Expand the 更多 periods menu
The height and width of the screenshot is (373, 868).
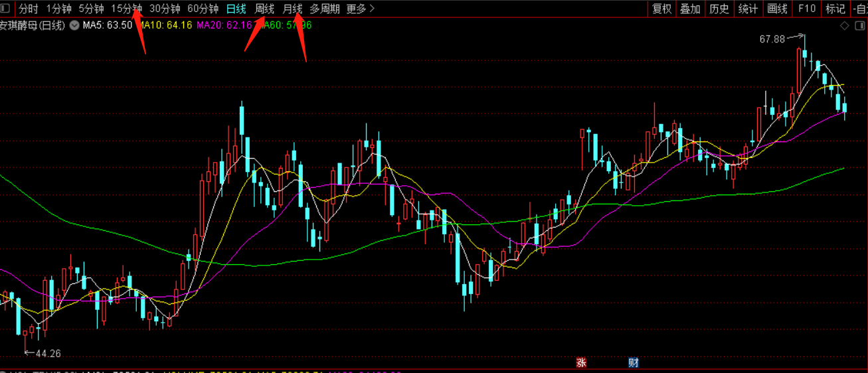pos(361,9)
